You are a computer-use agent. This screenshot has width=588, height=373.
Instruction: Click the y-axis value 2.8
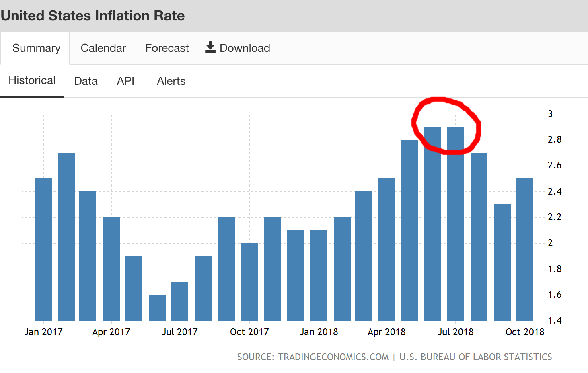click(x=555, y=139)
